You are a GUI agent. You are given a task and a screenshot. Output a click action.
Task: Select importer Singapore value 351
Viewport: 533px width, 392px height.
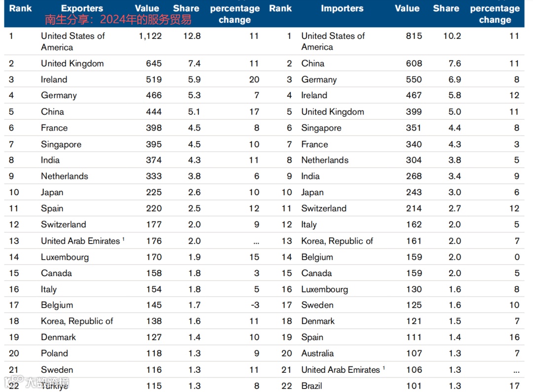pos(414,128)
